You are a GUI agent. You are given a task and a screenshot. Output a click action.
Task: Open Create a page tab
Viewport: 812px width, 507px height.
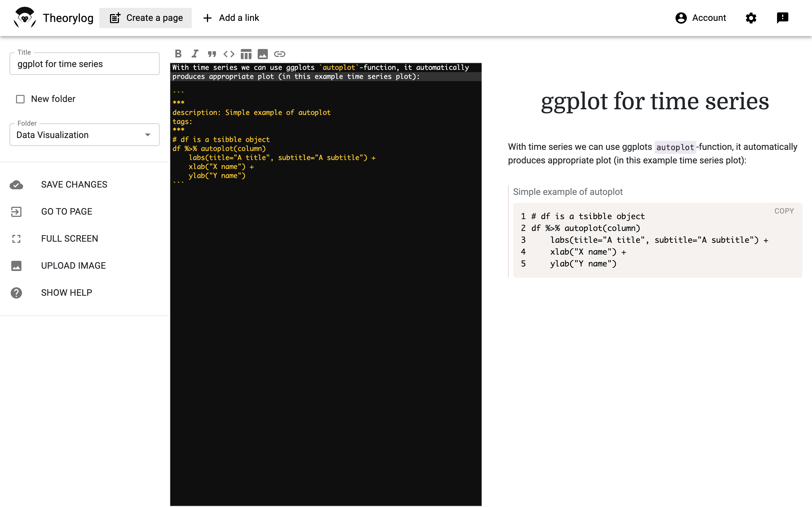click(x=145, y=18)
